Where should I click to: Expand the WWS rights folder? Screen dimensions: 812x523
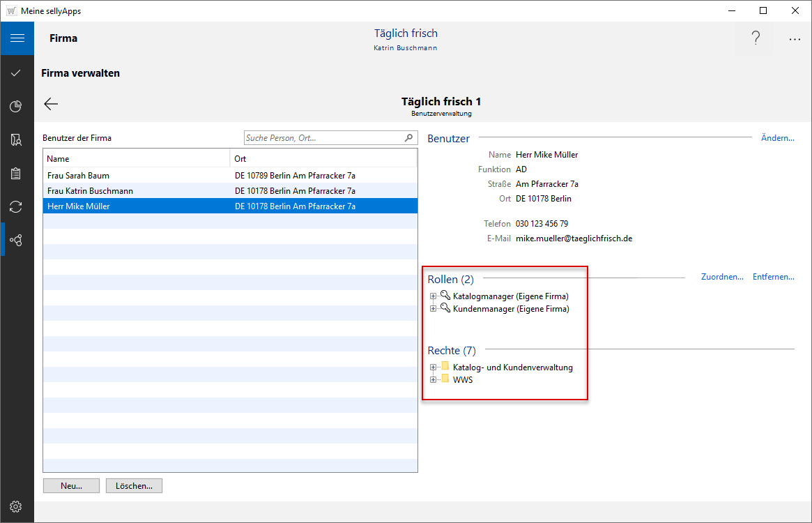click(434, 380)
